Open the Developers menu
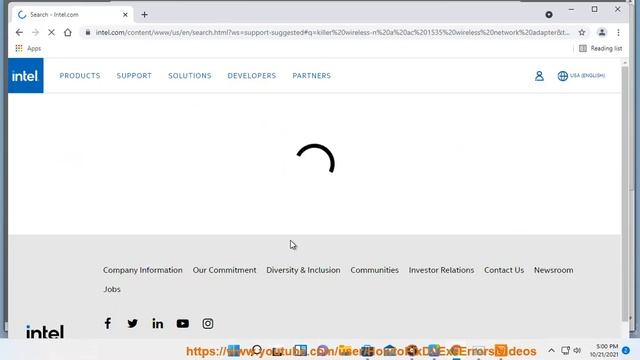Viewport: 640px width, 360px height. [x=251, y=76]
